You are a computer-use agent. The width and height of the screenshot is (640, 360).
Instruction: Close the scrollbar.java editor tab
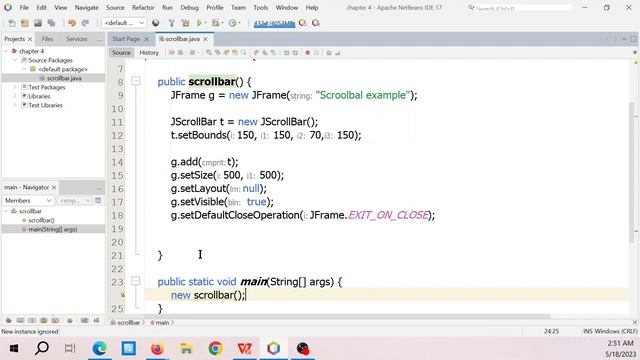(x=205, y=39)
